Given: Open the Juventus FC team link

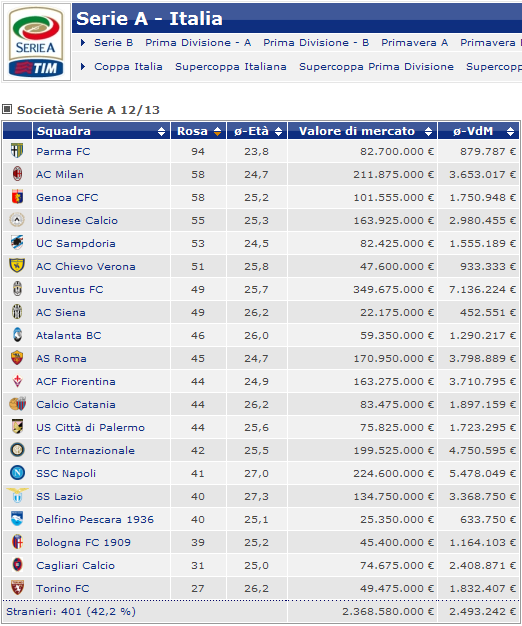Looking at the screenshot, I should pos(70,289).
